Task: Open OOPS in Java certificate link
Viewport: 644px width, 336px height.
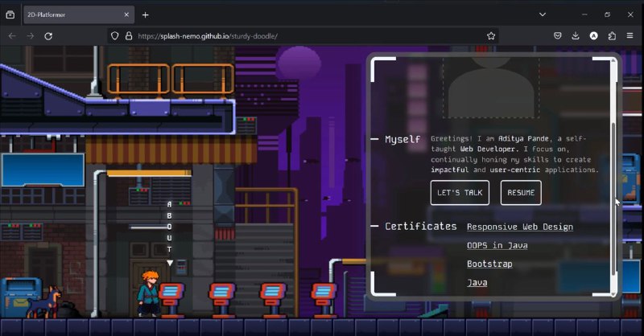Action: coord(497,245)
